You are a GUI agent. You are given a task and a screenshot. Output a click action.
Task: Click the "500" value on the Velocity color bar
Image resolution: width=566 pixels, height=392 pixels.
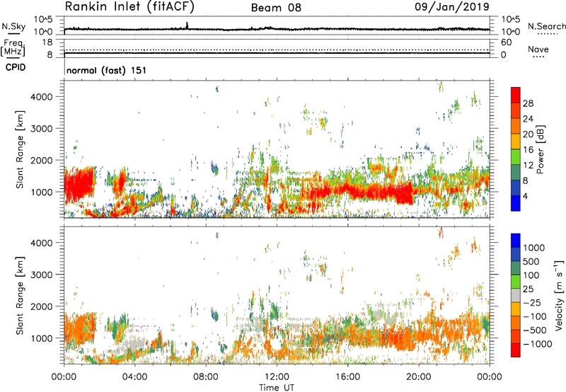tap(531, 262)
